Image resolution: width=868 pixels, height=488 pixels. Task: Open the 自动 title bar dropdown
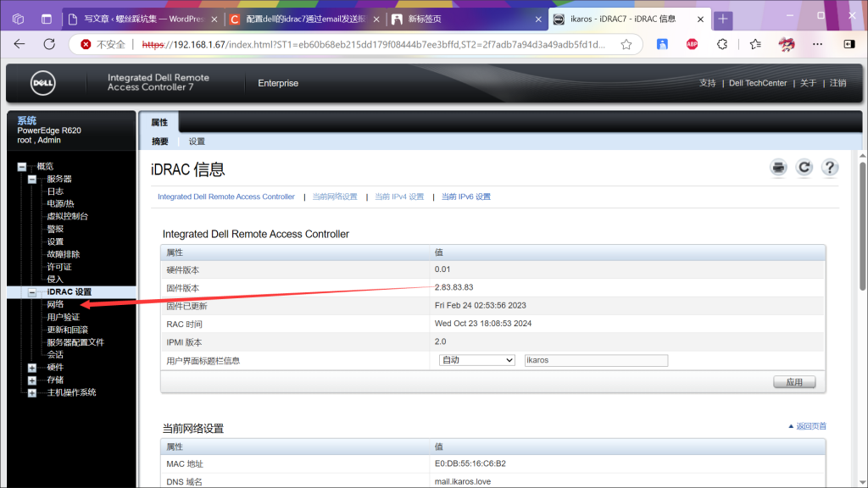pos(476,360)
